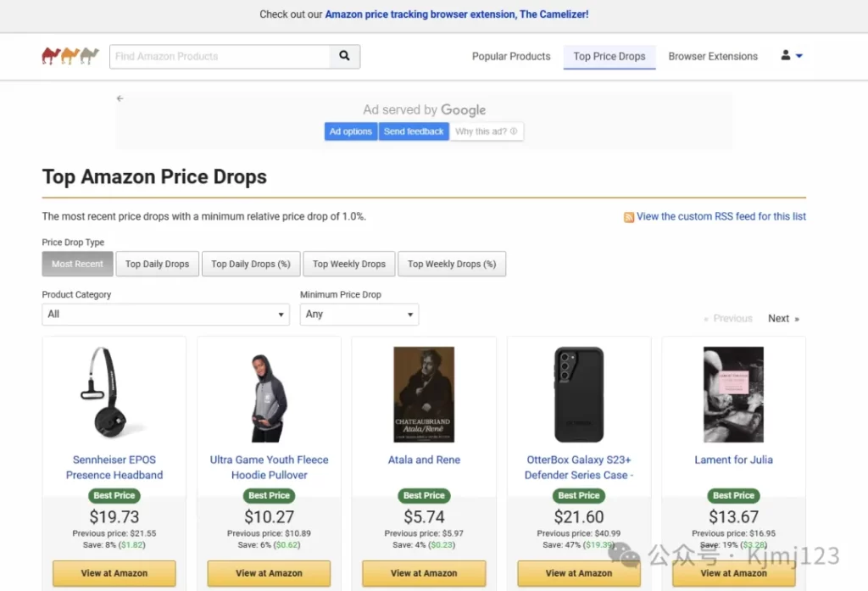Click the back arrow above the ad
Viewport: 868px width, 591px height.
pos(120,98)
